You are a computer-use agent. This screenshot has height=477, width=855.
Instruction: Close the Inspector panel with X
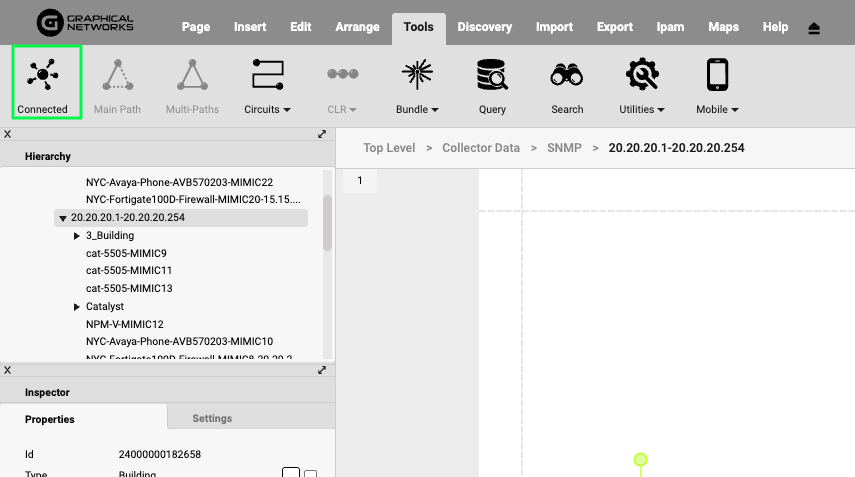[x=8, y=370]
